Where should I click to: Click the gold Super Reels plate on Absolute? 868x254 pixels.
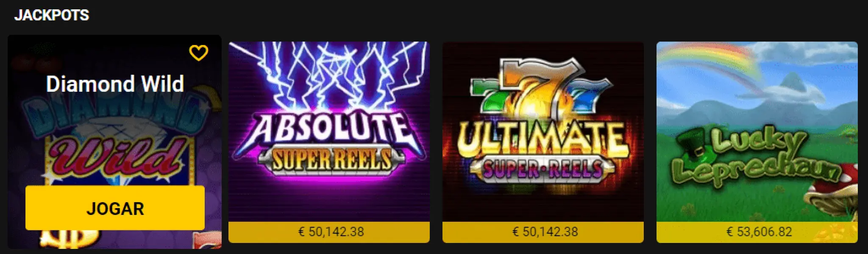click(x=331, y=160)
